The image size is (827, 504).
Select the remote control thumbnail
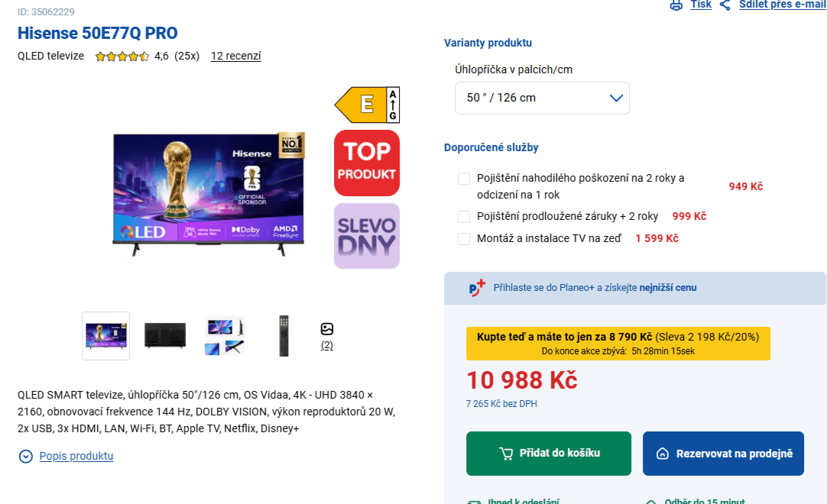pyautogui.click(x=284, y=335)
